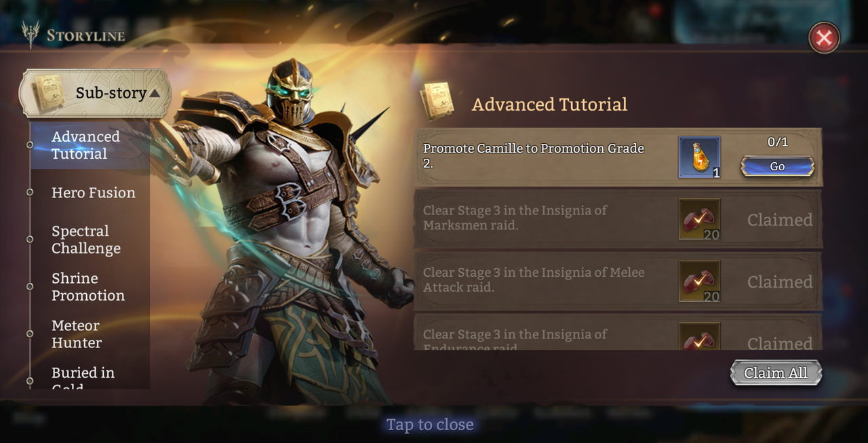
Task: Click the book icon beside Advanced Tutorial heading
Action: pos(437,102)
